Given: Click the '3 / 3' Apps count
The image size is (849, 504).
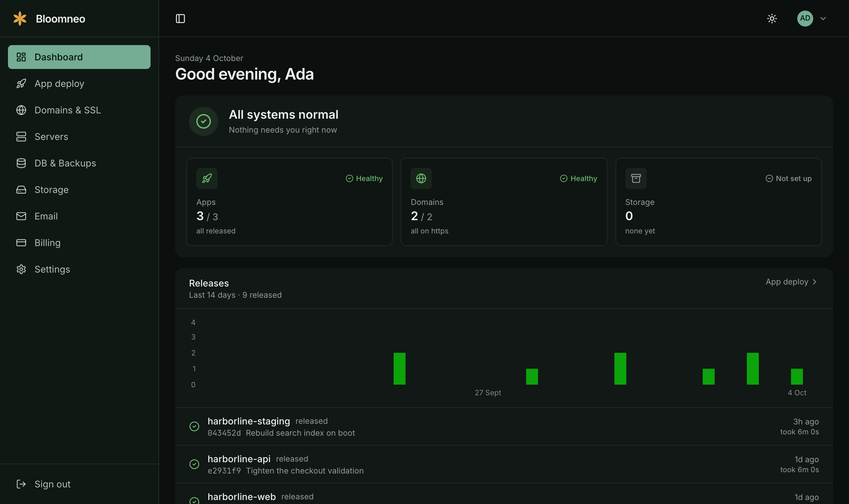Looking at the screenshot, I should click(x=207, y=216).
